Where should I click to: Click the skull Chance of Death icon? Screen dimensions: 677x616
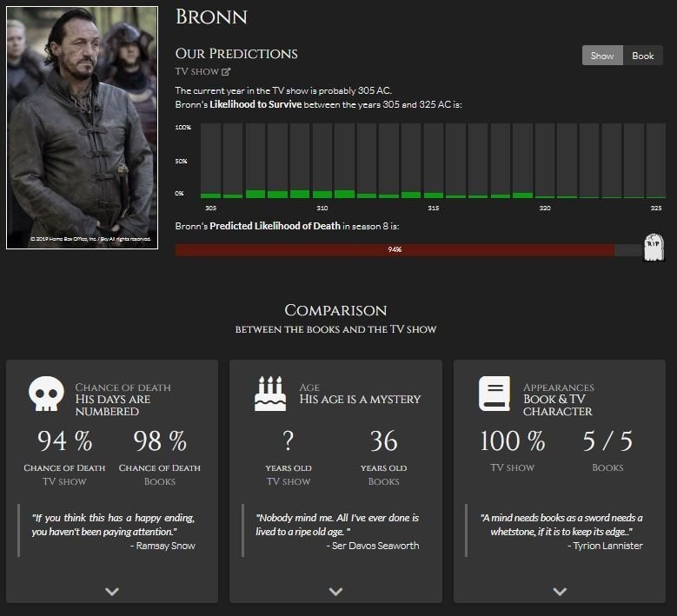46,394
